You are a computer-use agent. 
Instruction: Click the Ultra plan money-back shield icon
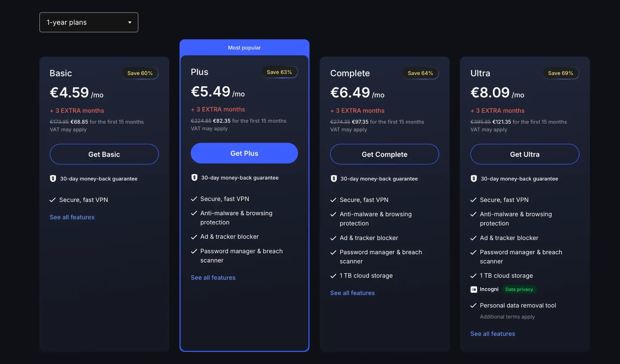[x=474, y=178]
